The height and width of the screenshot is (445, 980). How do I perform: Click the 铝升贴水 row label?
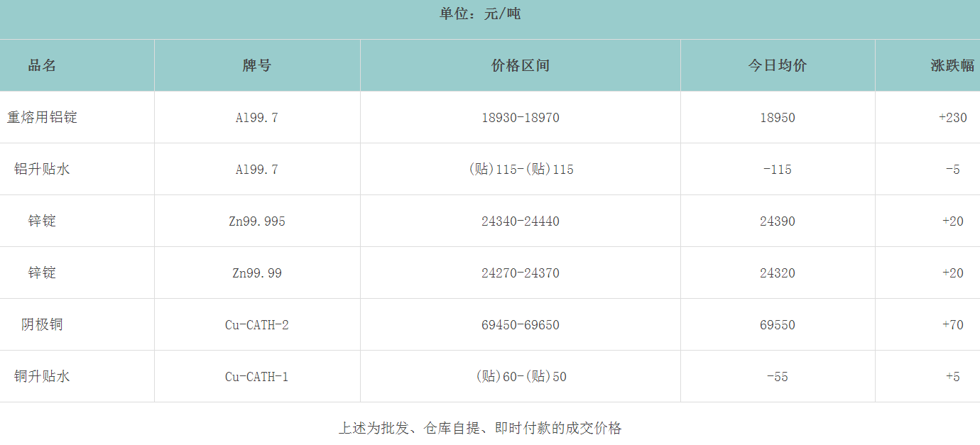(x=42, y=169)
